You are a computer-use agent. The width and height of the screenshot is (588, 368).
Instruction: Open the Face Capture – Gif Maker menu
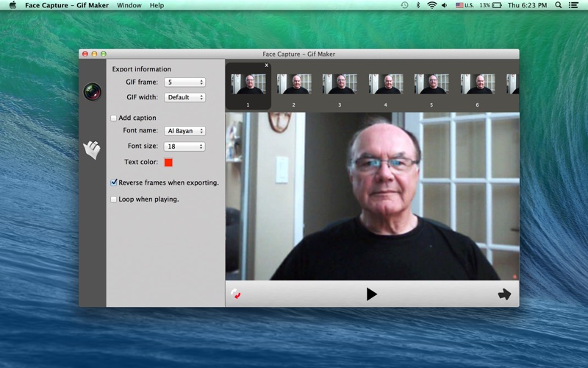(67, 5)
